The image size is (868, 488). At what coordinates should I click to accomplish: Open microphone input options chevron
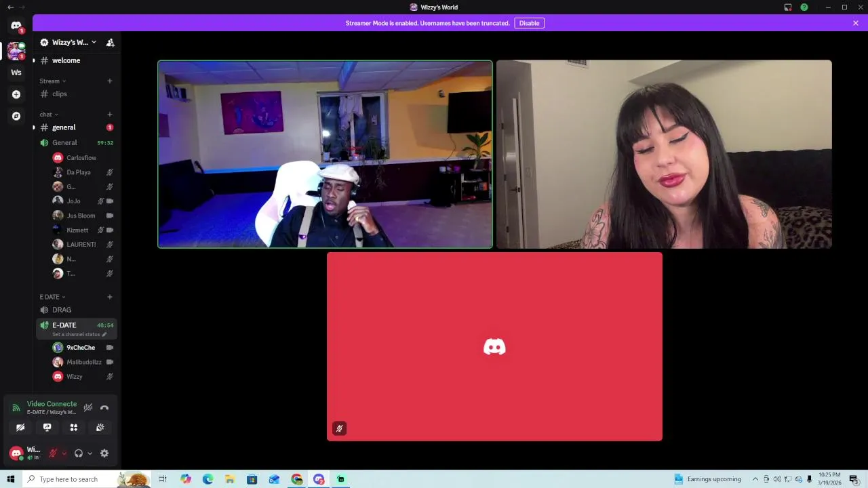click(64, 453)
